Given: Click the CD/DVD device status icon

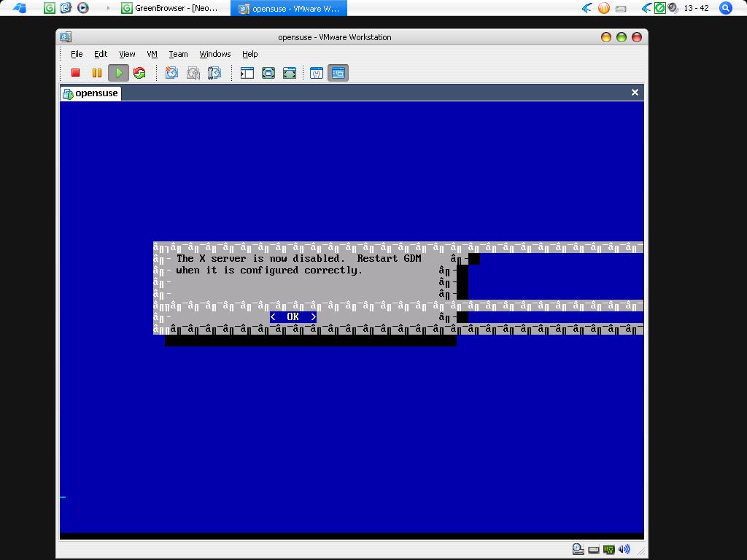Looking at the screenshot, I should pyautogui.click(x=578, y=548).
